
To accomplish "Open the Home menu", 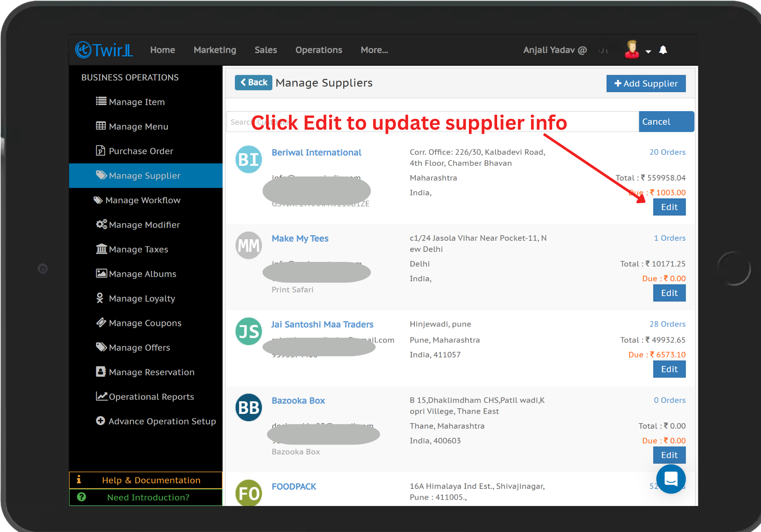I will point(162,50).
